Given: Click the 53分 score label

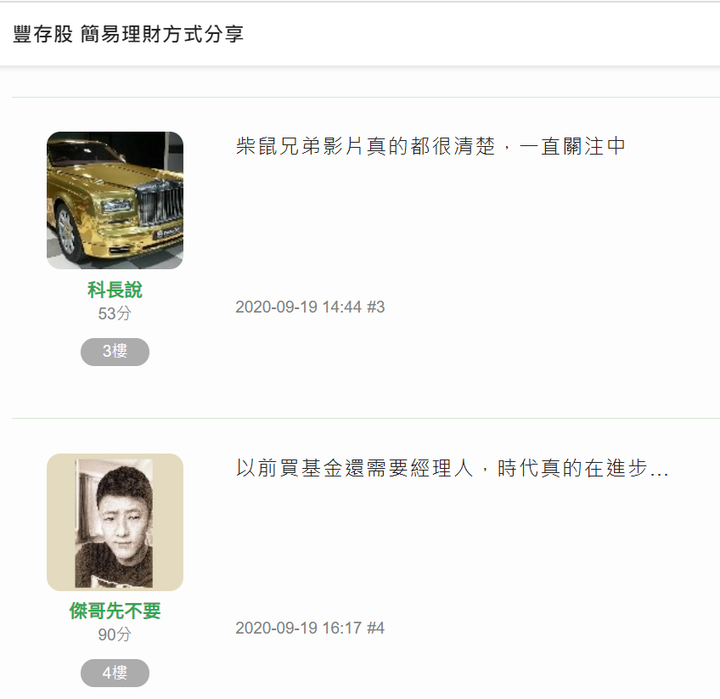Looking at the screenshot, I should point(115,314).
